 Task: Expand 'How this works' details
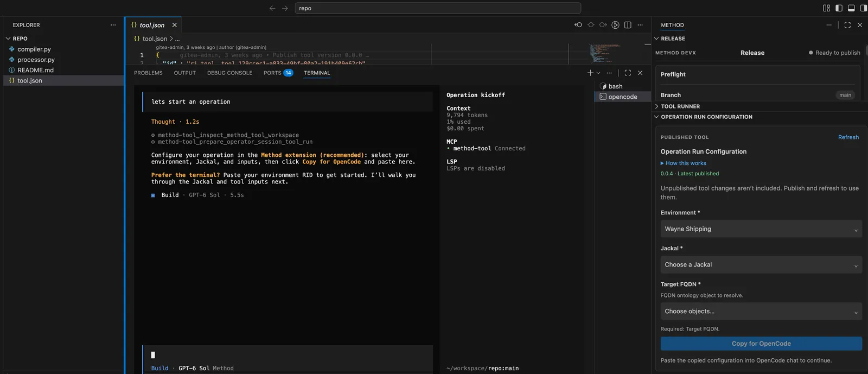coord(684,163)
